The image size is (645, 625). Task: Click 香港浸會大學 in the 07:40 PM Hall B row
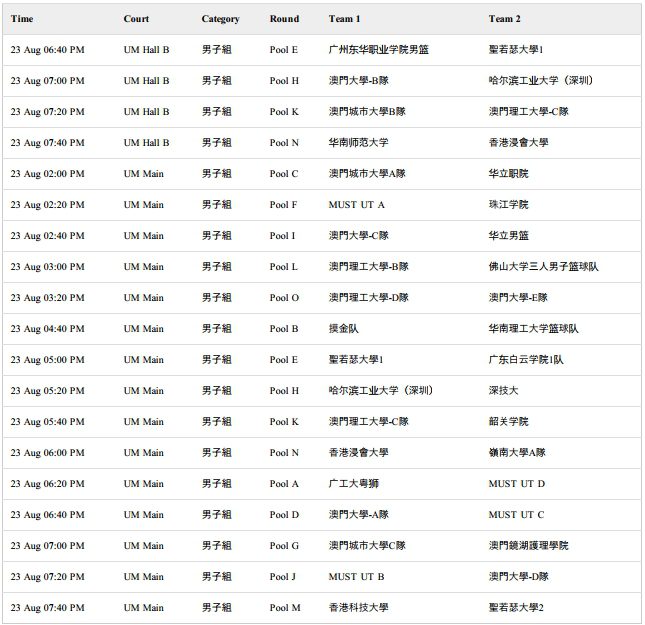pos(518,143)
